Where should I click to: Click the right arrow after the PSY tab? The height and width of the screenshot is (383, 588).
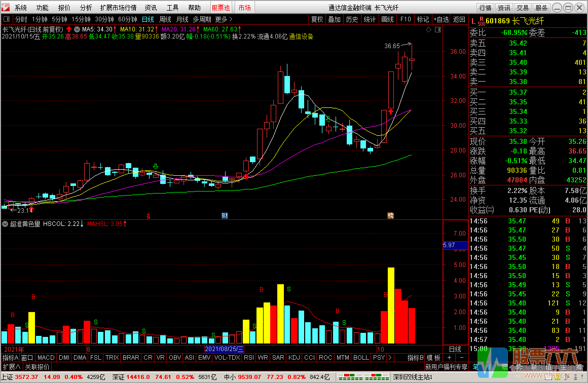click(x=390, y=358)
